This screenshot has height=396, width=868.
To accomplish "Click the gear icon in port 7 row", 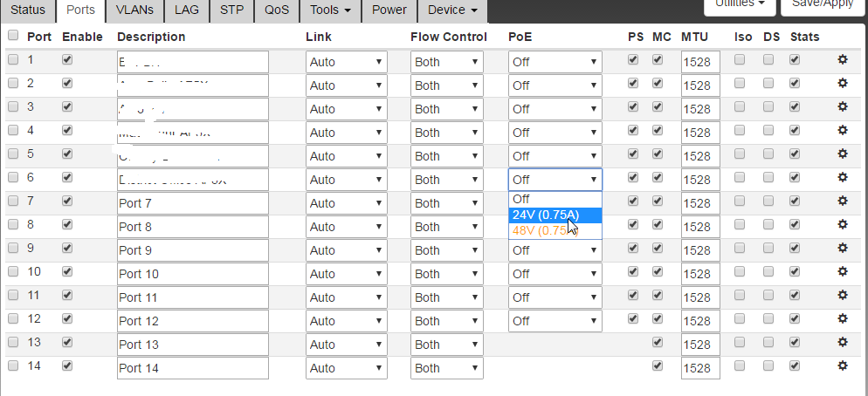I will (843, 201).
